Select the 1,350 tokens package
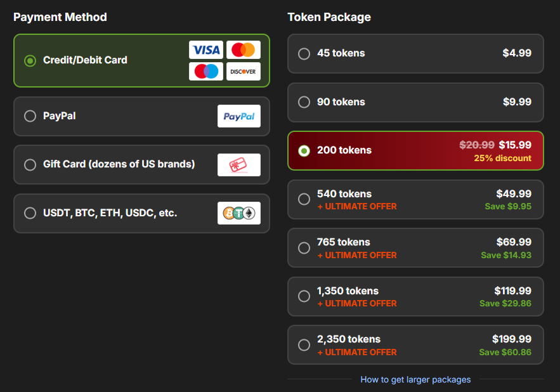 (304, 296)
